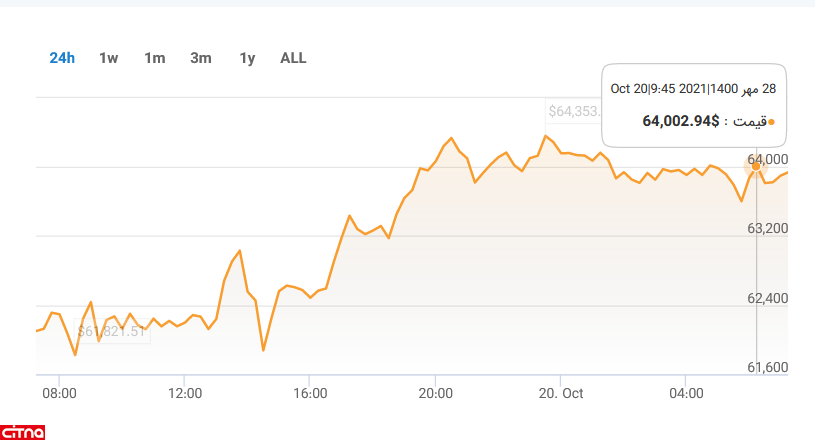Click the 08:00 time axis label
The height and width of the screenshot is (440, 815).
[60, 392]
